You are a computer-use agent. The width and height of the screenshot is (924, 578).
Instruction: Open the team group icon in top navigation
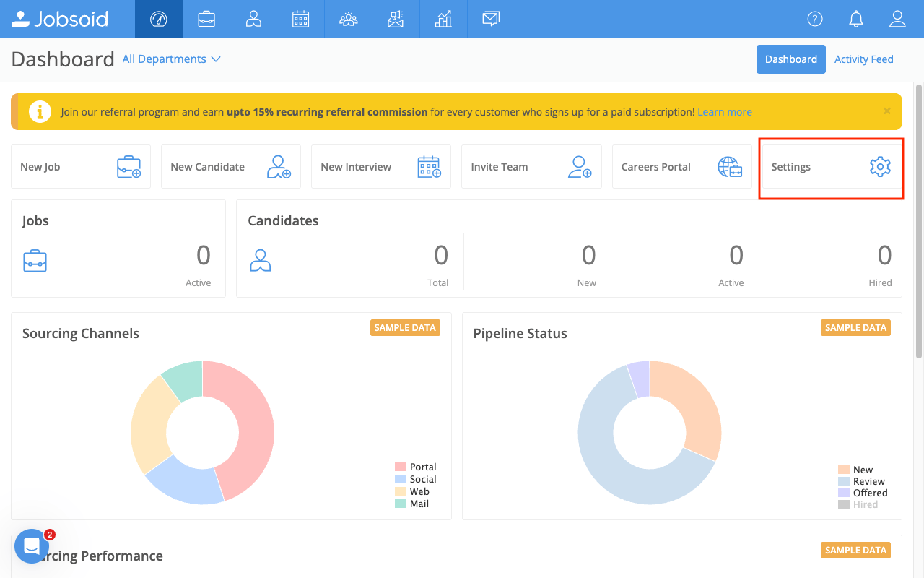click(349, 19)
